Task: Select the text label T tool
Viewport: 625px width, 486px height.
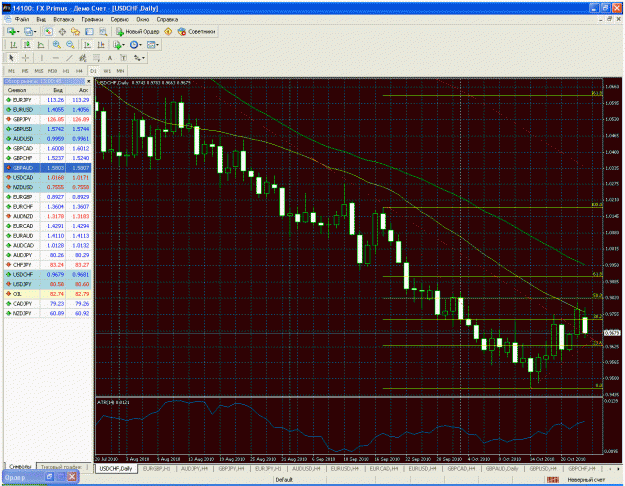Action: (124, 58)
